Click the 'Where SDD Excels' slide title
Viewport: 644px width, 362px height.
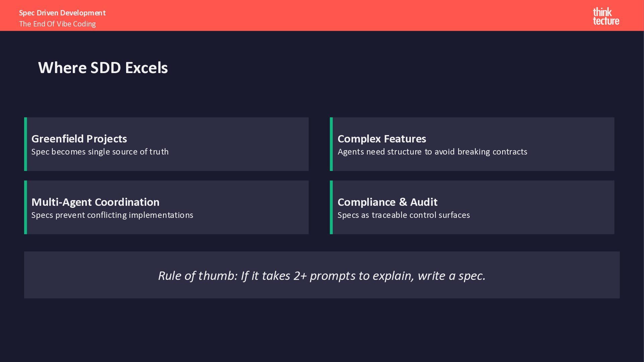click(103, 68)
